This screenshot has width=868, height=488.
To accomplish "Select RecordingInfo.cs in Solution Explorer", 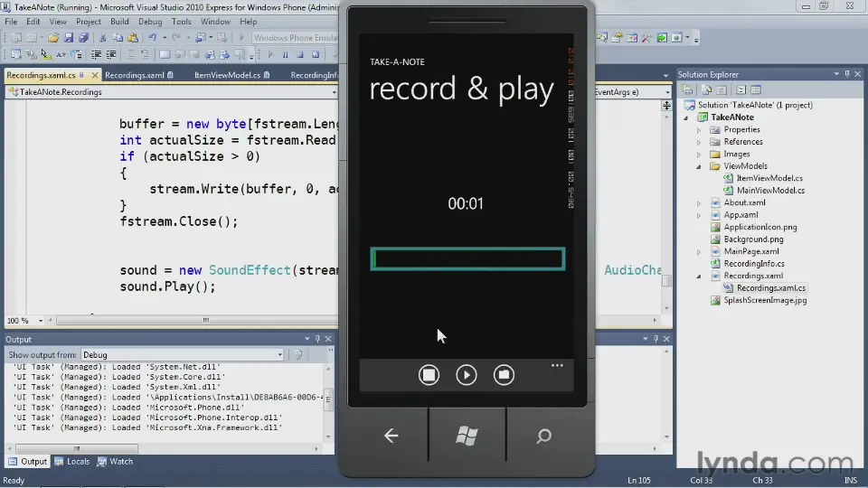I will (754, 263).
